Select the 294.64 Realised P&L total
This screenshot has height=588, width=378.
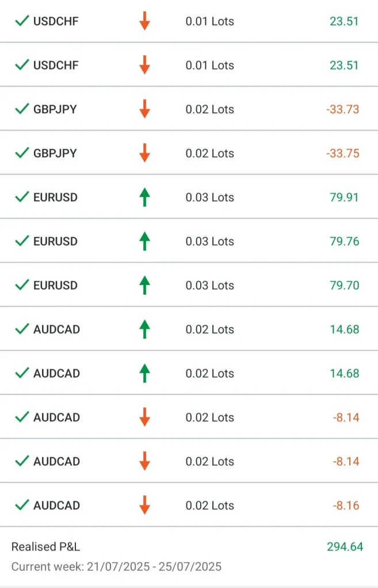345,547
